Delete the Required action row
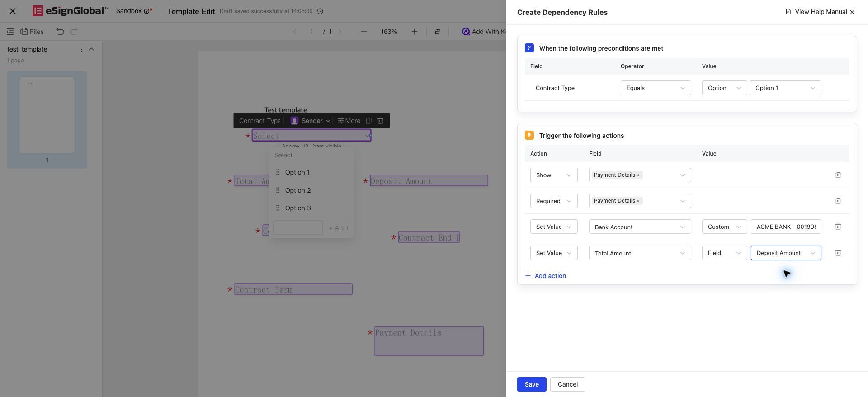 click(x=838, y=201)
